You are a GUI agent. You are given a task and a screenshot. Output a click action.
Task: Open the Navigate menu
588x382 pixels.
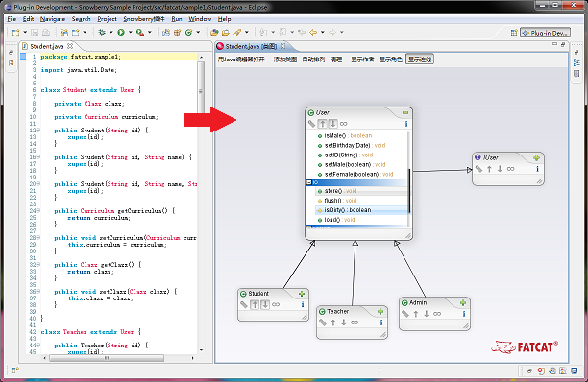tap(53, 19)
